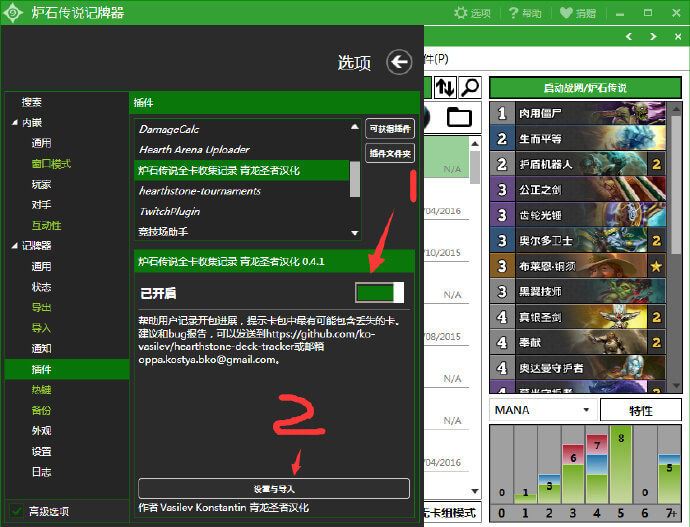Select Hearth Arena Uploader plugin
690x527 pixels.
click(242, 150)
